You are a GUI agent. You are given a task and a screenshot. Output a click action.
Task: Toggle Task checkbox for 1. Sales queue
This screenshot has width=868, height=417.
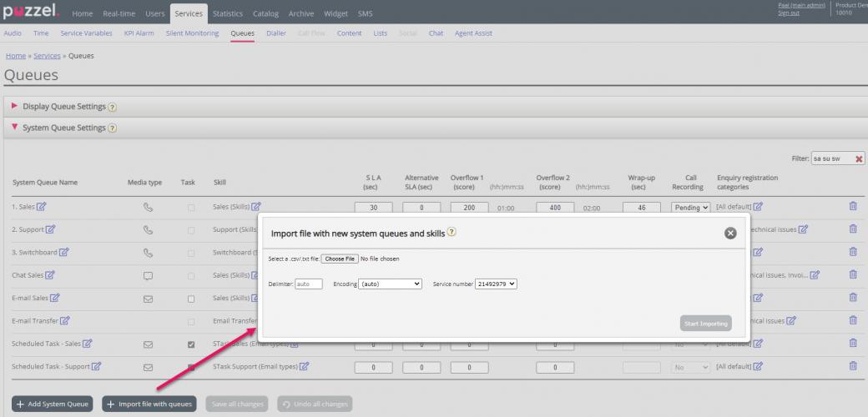pyautogui.click(x=191, y=207)
